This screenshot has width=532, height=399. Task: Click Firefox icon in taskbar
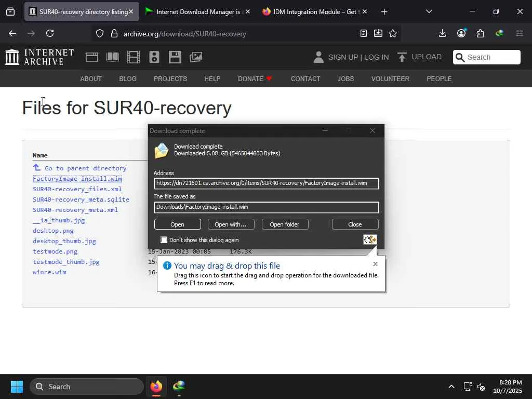click(x=156, y=387)
